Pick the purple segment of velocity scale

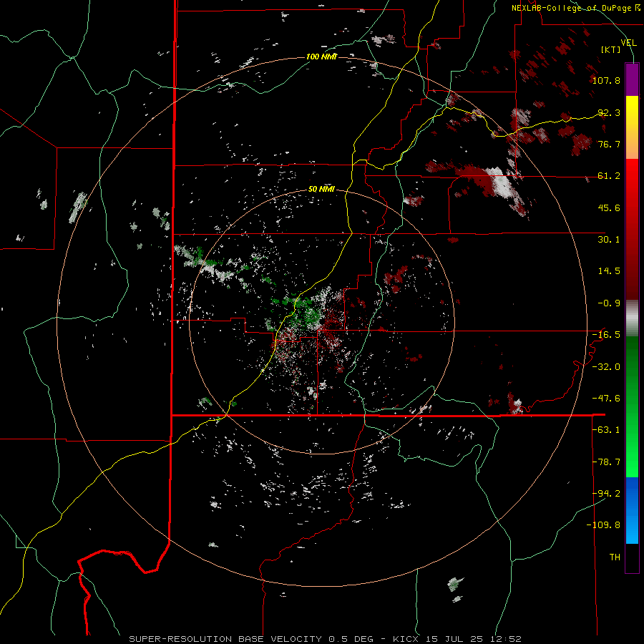coord(632,80)
